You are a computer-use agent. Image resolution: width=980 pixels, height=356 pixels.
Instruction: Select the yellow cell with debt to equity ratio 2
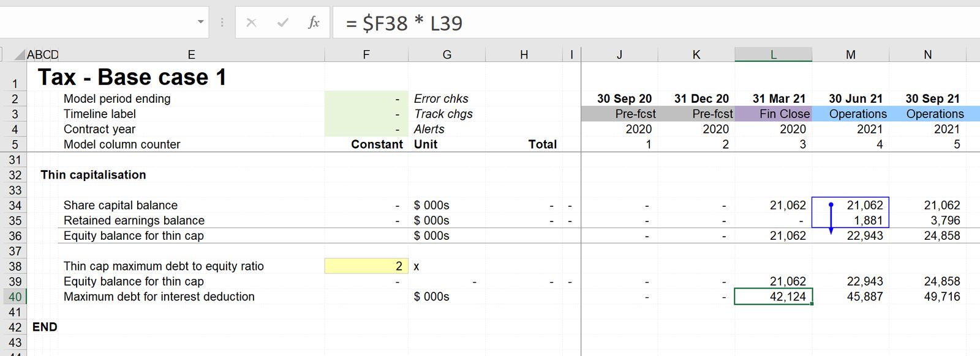[366, 266]
